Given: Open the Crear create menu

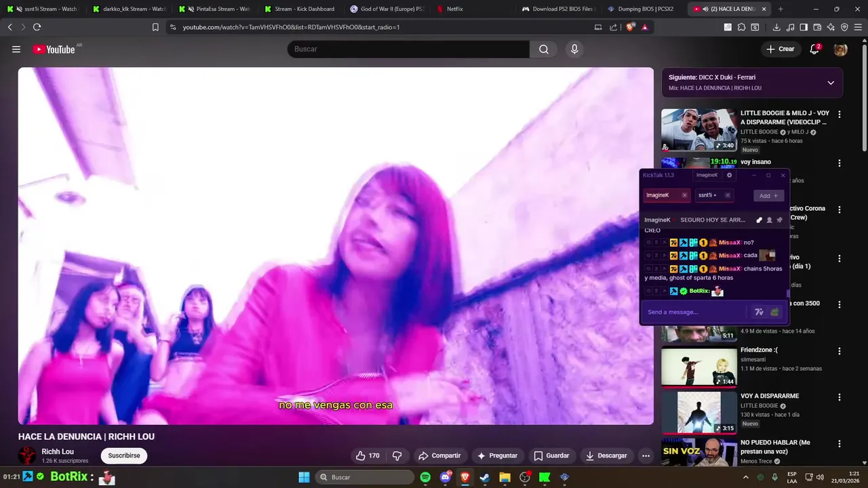Looking at the screenshot, I should 780,49.
